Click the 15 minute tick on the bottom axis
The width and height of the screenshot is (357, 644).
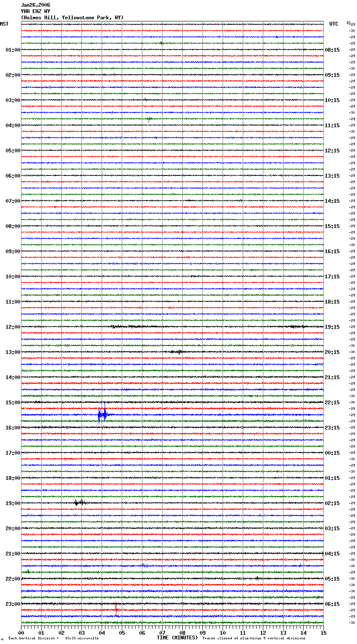323,633
